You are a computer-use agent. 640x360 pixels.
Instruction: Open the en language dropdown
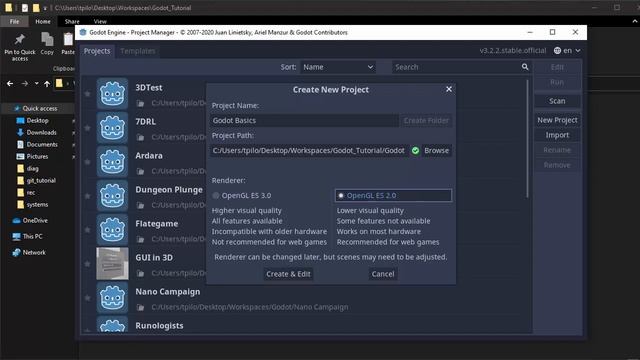pyautogui.click(x=567, y=51)
